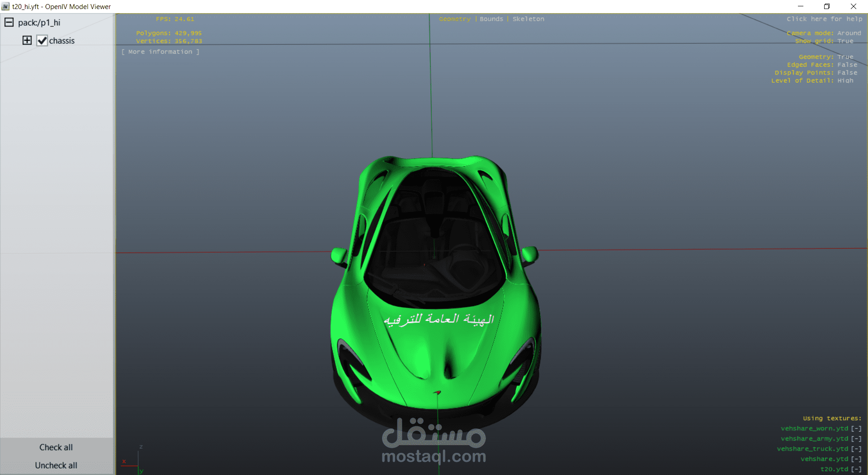Click the Uncheck all button

[x=56, y=466]
